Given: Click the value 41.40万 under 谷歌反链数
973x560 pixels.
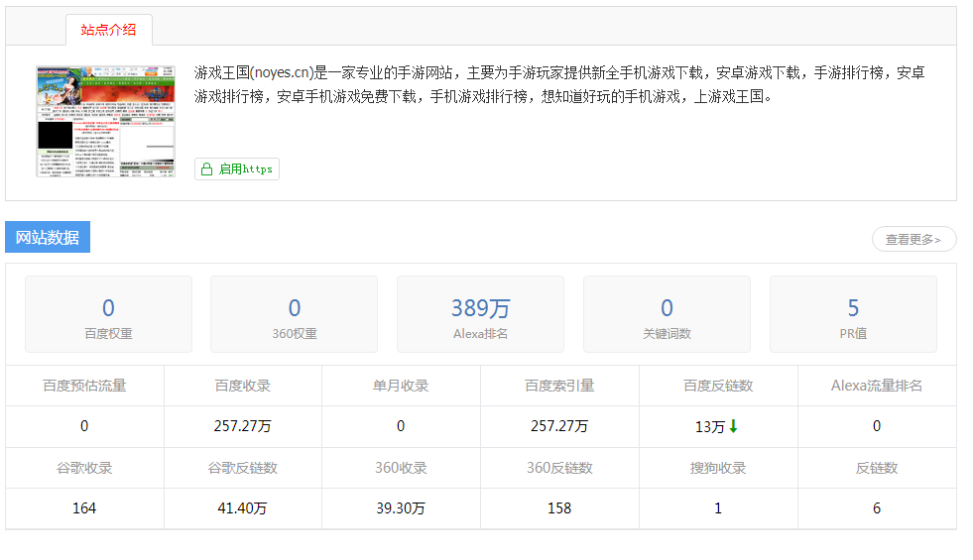Looking at the screenshot, I should pos(243,508).
